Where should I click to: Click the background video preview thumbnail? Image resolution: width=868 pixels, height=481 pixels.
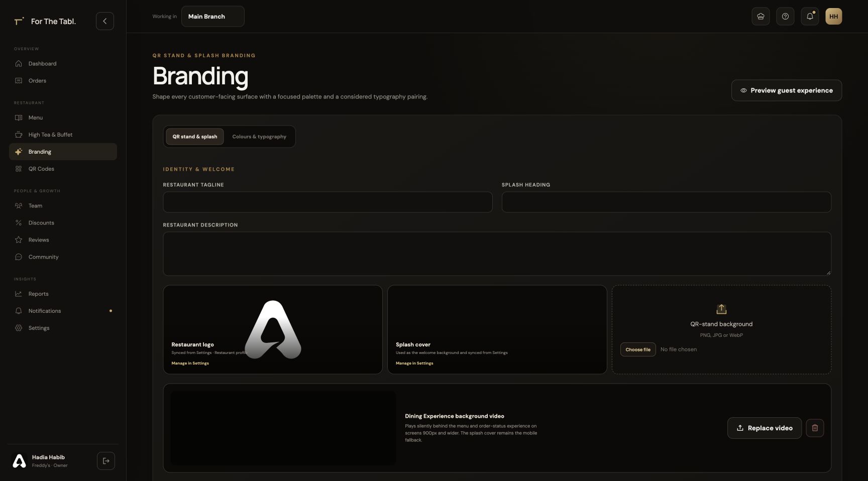pyautogui.click(x=283, y=428)
